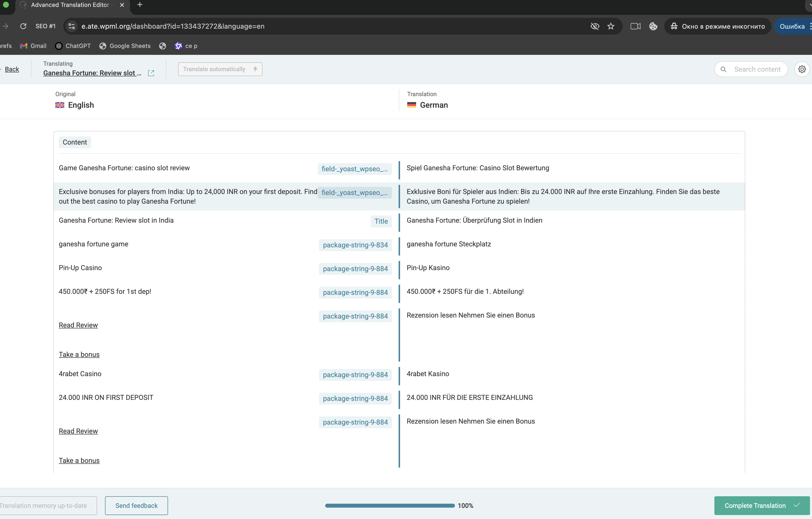This screenshot has height=519, width=812.
Task: Select original 'Ganesha Fortune: Review slot in India'
Action: (x=116, y=220)
